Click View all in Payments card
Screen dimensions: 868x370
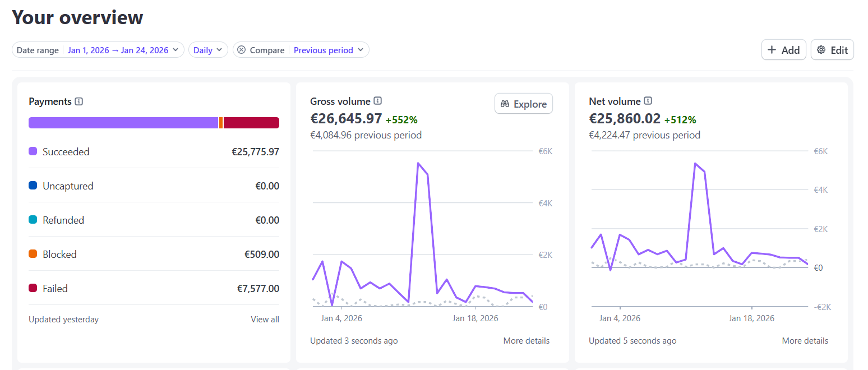tap(265, 320)
